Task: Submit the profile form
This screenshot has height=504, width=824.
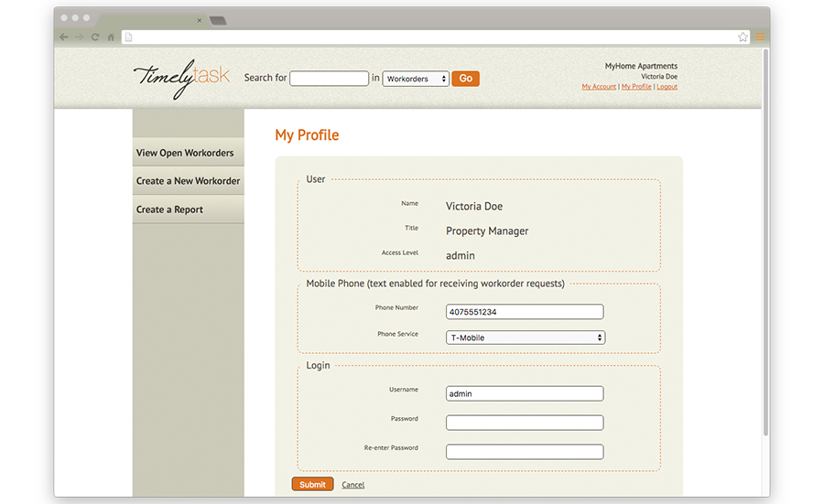Action: click(x=312, y=485)
